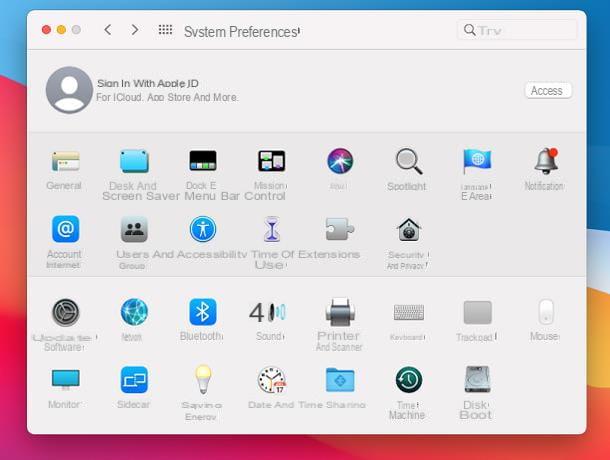Viewport: 610px width, 460px height.
Task: Open Extensions puzzle piece icon
Action: tap(340, 229)
